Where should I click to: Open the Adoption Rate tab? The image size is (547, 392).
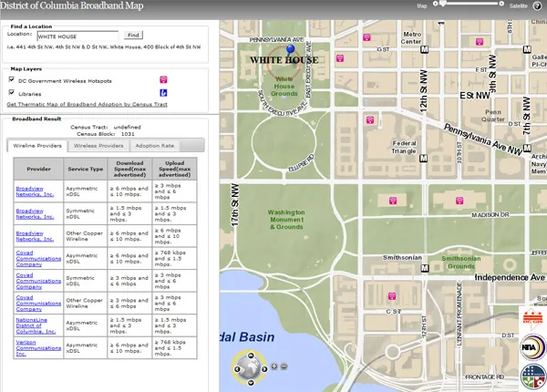[155, 145]
